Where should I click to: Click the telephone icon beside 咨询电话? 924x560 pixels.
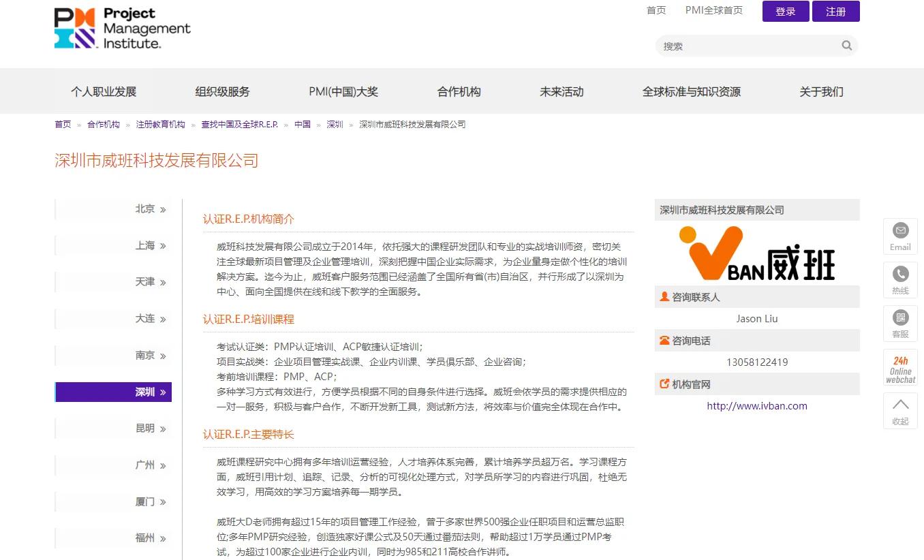tap(664, 340)
